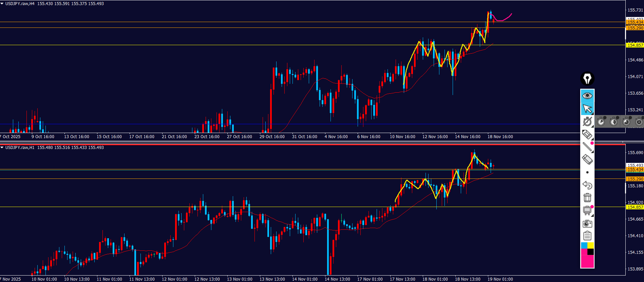
Task: Click the undo arrow icon
Action: [587, 185]
